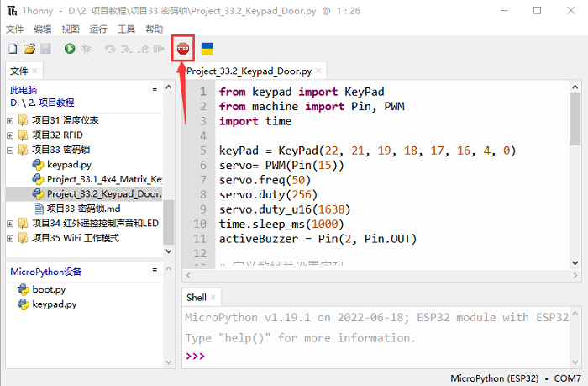
Task: Expand the 项目35 WiFi 工作模式 folder
Action: pyautogui.click(x=10, y=238)
